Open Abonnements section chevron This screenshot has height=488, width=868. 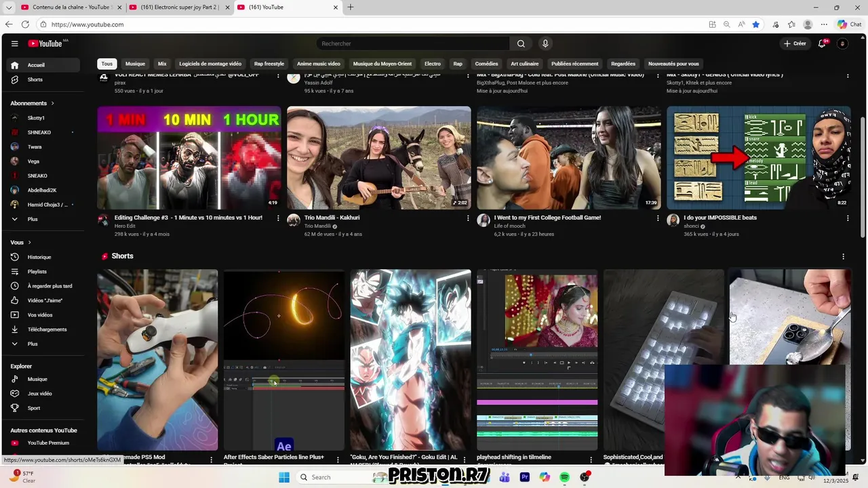52,103
